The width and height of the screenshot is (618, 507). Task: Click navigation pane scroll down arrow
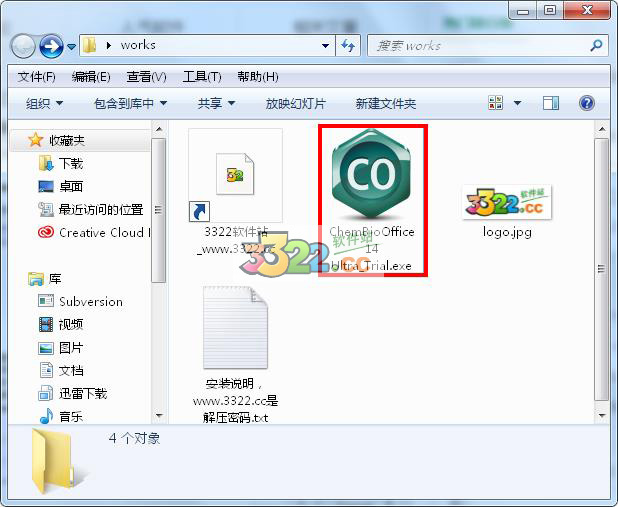click(x=159, y=415)
